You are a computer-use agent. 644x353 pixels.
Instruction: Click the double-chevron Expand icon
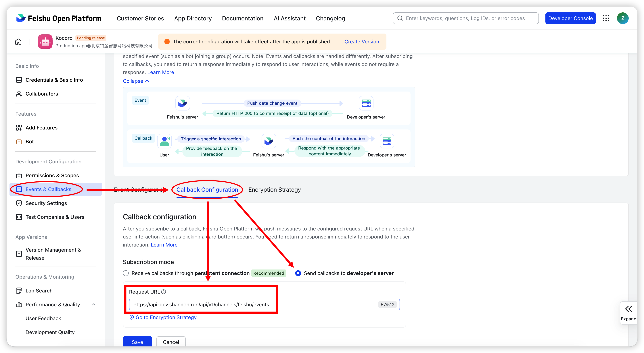(628, 309)
